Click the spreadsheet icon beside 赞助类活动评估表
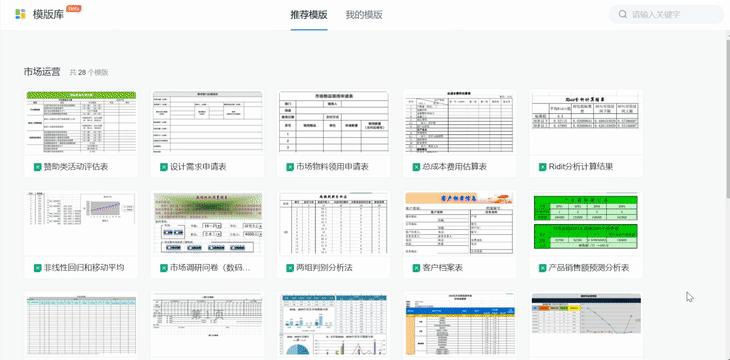The height and width of the screenshot is (360, 730). 38,167
